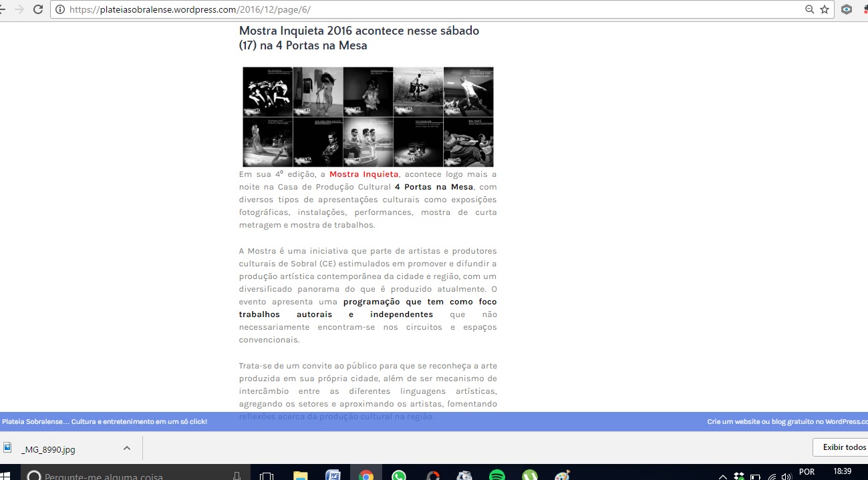Open File Explorer from the taskbar
The height and width of the screenshot is (480, 868).
pyautogui.click(x=301, y=475)
